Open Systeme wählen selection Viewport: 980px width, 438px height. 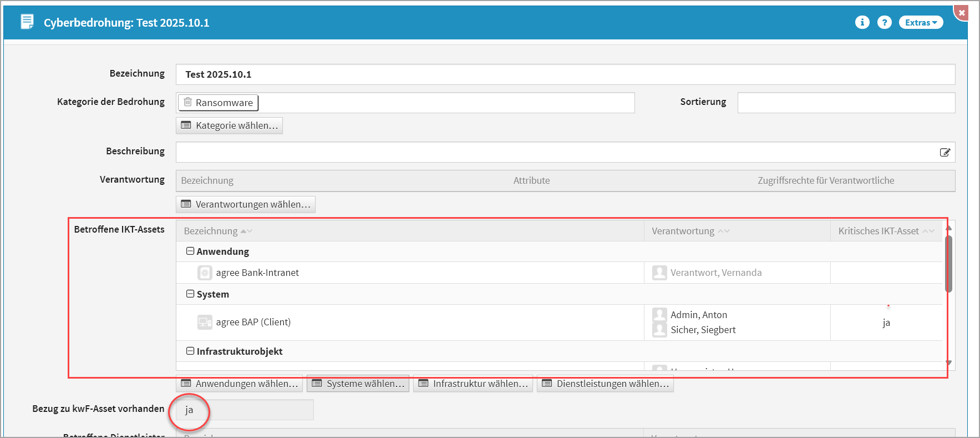click(358, 384)
